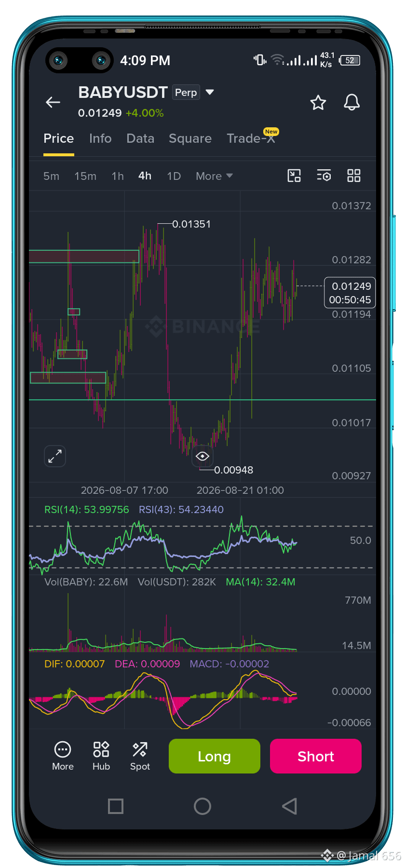This screenshot has height=868, width=405.
Task: Open the Square tab
Action: [190, 138]
